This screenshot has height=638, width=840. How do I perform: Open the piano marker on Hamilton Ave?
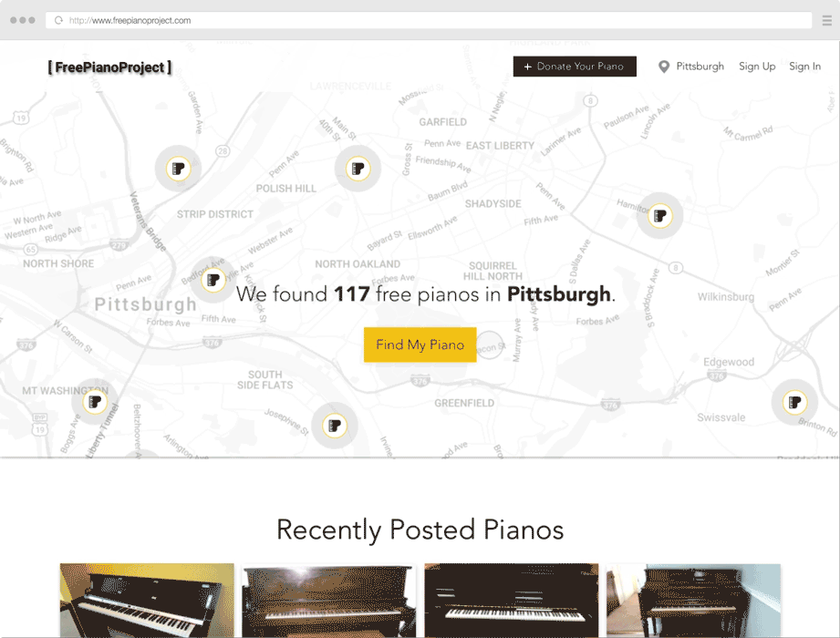(660, 216)
